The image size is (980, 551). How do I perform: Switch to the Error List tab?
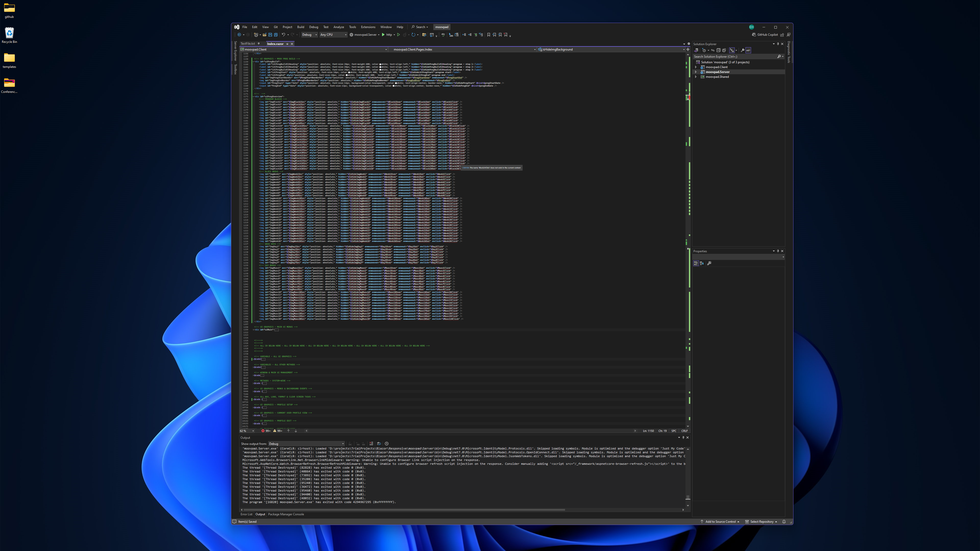click(247, 514)
